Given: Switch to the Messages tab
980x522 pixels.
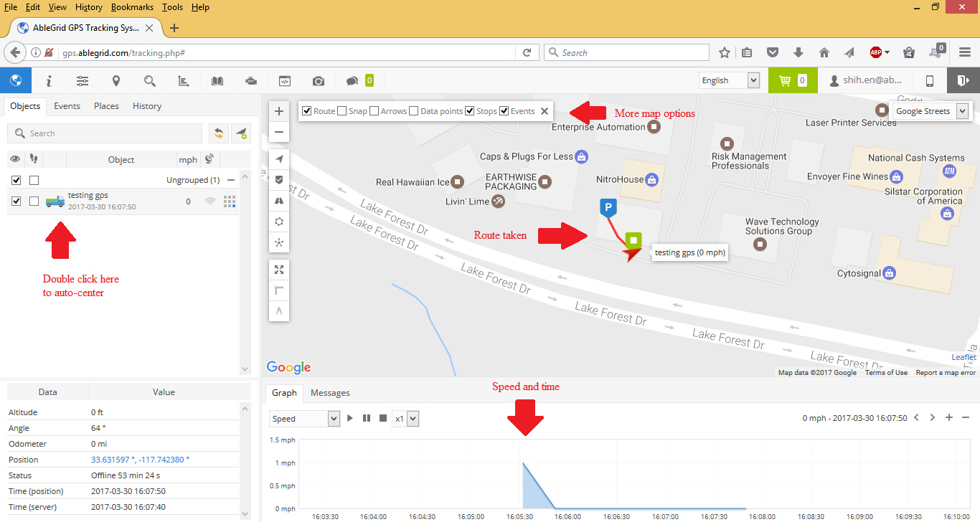Looking at the screenshot, I should [330, 393].
